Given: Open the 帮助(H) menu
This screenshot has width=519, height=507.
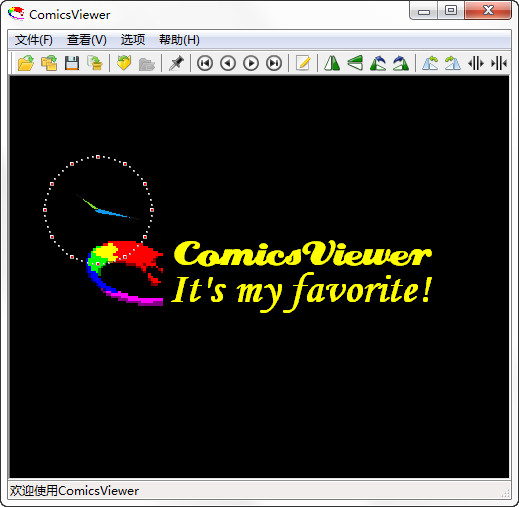Looking at the screenshot, I should click(179, 40).
